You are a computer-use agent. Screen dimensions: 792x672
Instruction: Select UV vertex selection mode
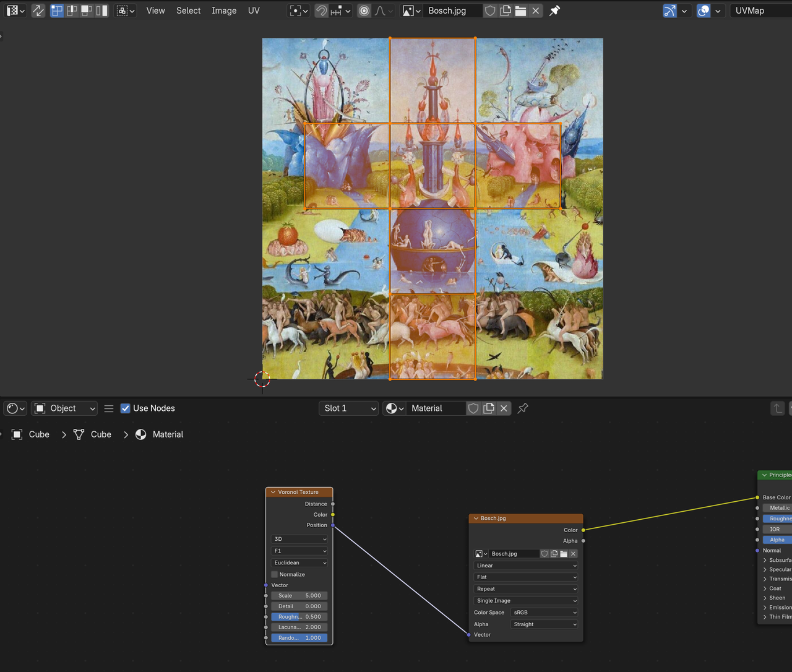click(x=57, y=11)
